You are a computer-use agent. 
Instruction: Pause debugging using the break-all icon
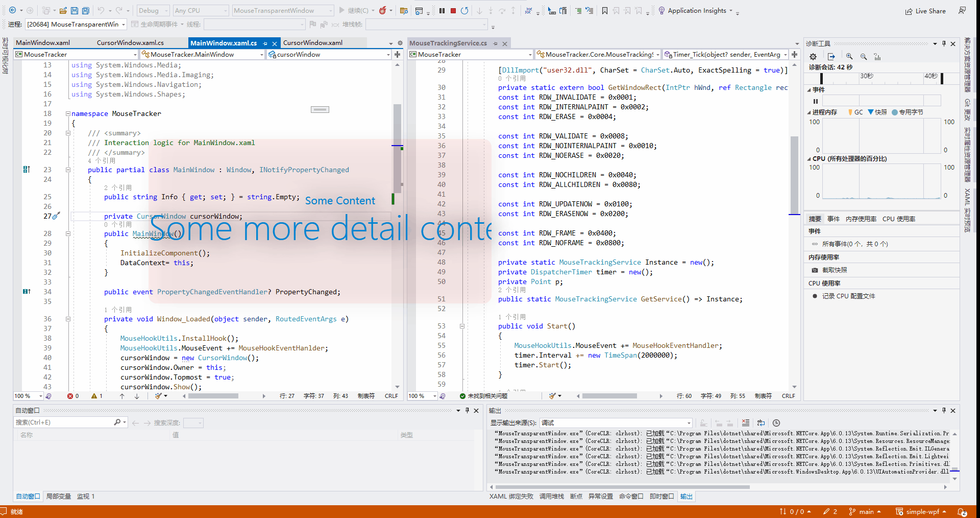[x=442, y=10]
